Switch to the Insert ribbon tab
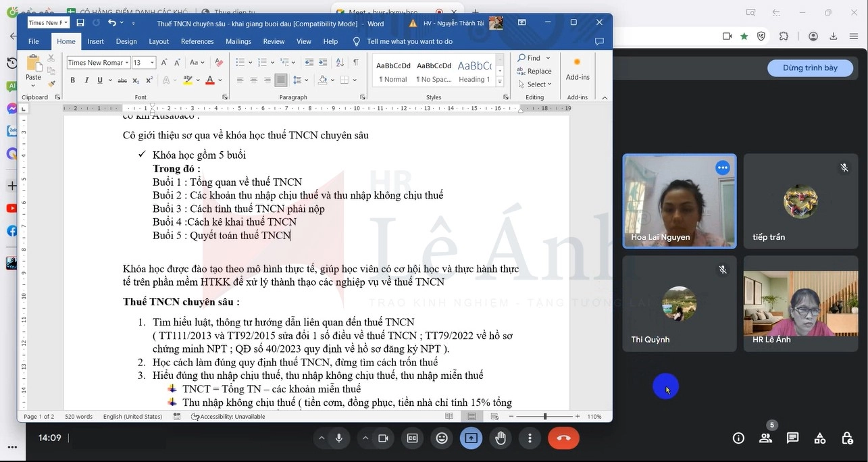 (x=96, y=41)
